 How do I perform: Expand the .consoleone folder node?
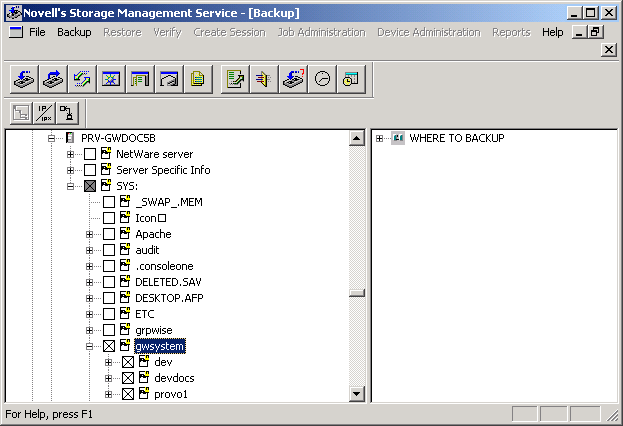[x=89, y=266]
